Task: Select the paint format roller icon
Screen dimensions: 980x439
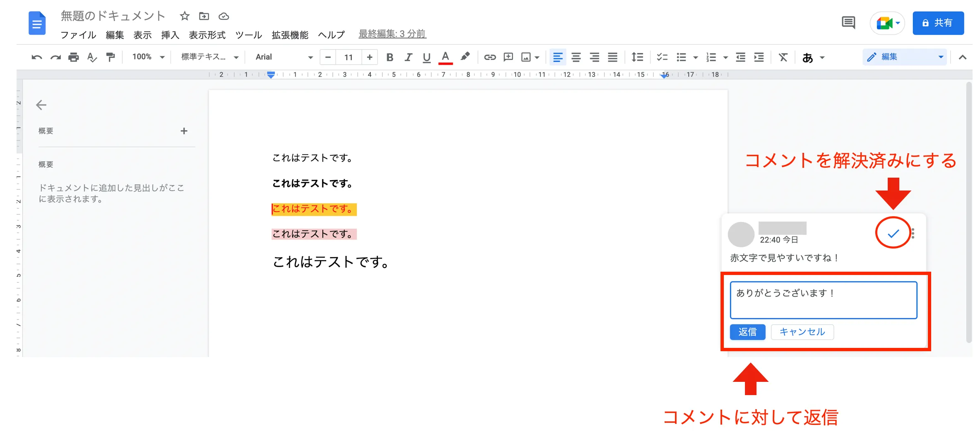Action: click(110, 57)
